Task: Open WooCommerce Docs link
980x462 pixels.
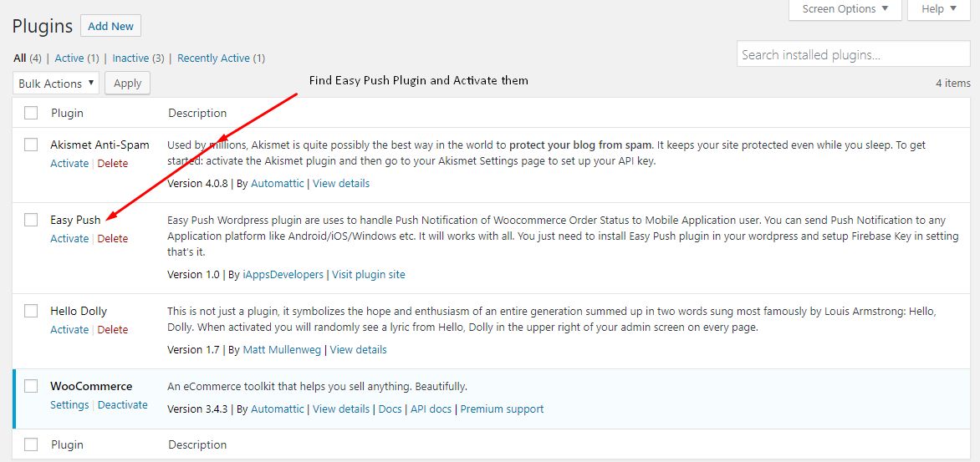Action: tap(390, 409)
